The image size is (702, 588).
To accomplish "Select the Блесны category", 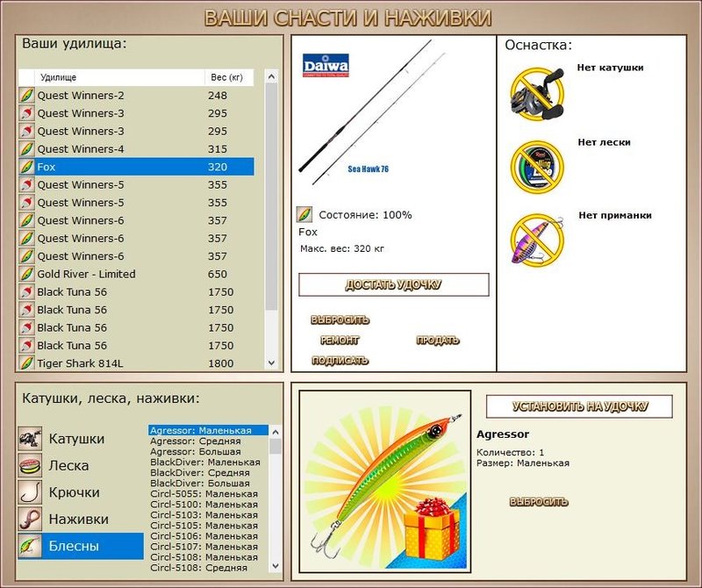I will [81, 546].
